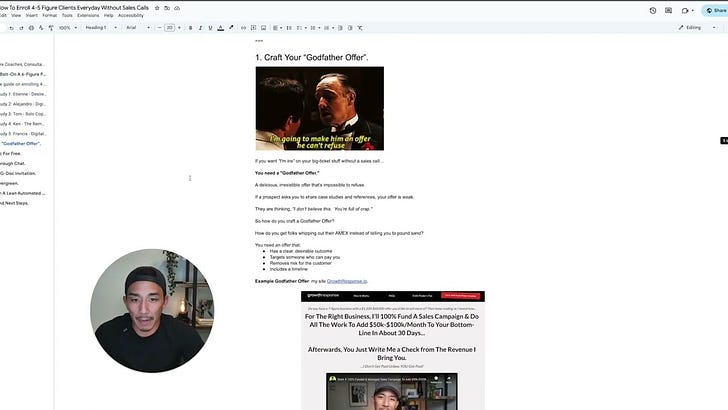Go to the 'For Free.' outline entry
The image size is (728, 410).
coord(11,154)
